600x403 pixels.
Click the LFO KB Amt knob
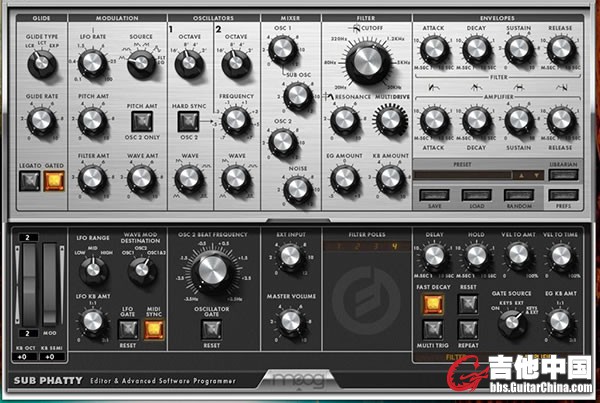point(93,321)
